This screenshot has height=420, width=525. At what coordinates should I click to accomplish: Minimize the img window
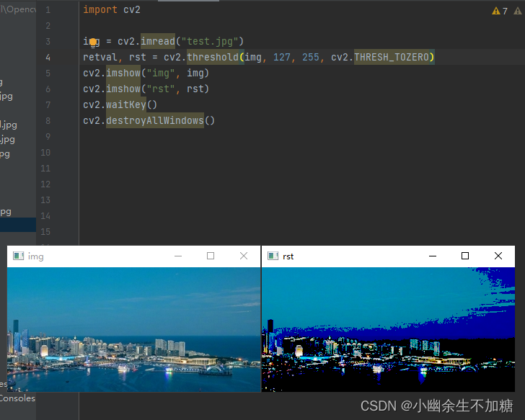coord(178,256)
